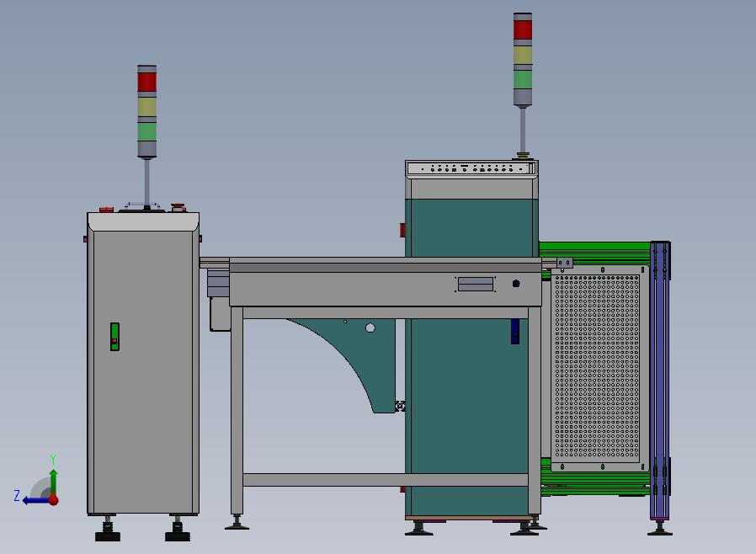Select the red emergency stop atop left cabinet
Screen dimensions: 756x554
tap(178, 207)
